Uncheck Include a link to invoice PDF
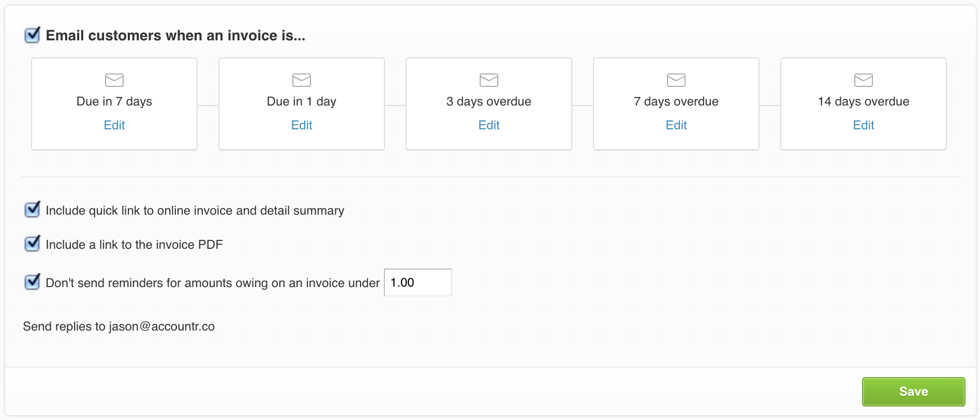Viewport: 980px width, 420px height. click(x=33, y=244)
